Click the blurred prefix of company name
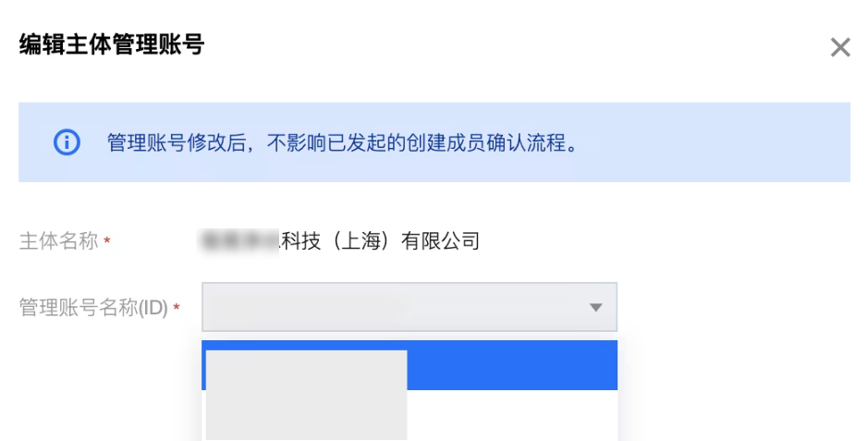The width and height of the screenshot is (868, 441). click(240, 241)
